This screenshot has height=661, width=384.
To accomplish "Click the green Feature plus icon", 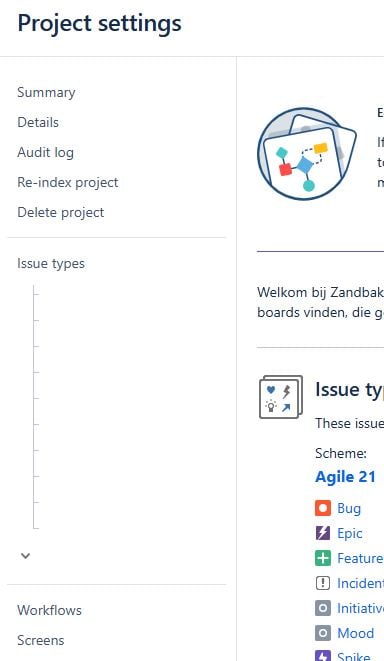I will click(x=323, y=558).
